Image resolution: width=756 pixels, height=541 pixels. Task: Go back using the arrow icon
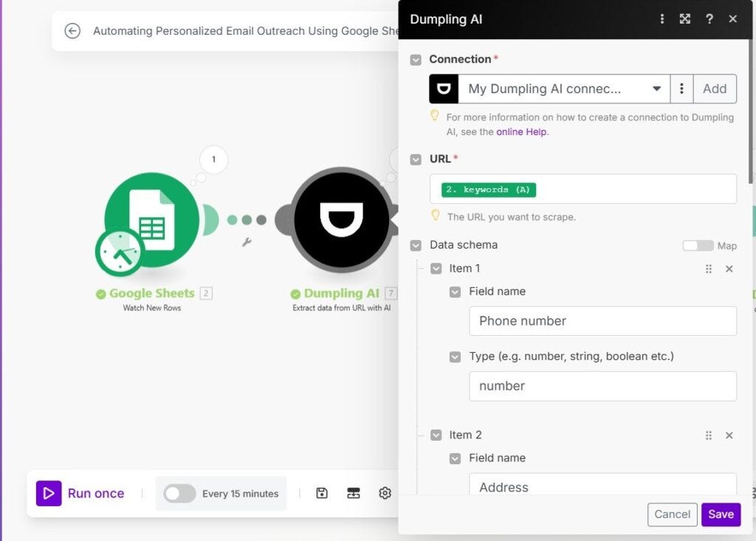(x=72, y=31)
